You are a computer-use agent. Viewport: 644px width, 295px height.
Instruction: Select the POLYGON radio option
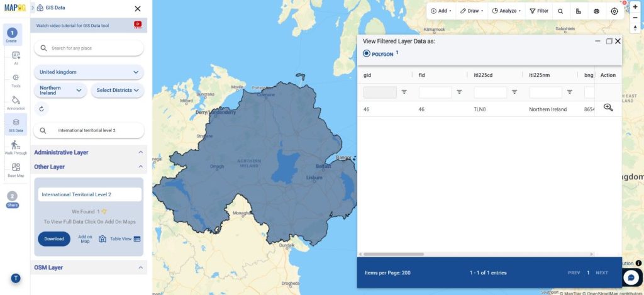tap(367, 54)
